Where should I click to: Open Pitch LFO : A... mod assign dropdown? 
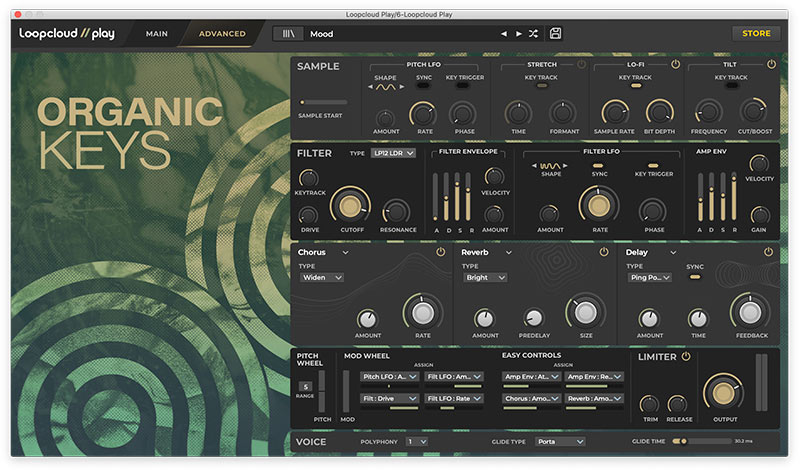(x=389, y=377)
